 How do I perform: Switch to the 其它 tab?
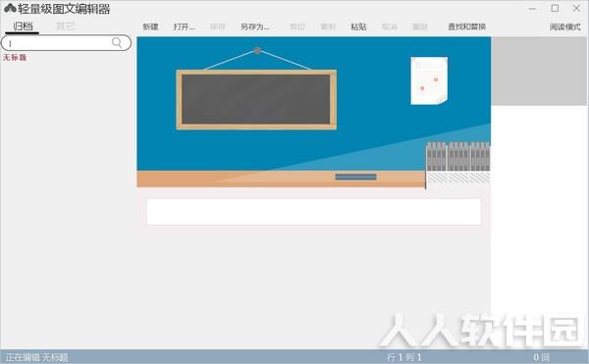65,26
